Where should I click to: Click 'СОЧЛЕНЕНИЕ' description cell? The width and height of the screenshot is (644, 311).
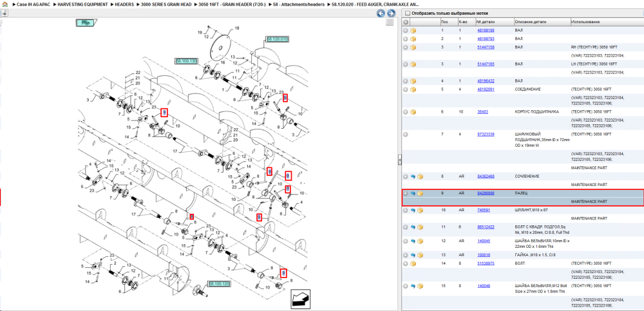(528, 176)
